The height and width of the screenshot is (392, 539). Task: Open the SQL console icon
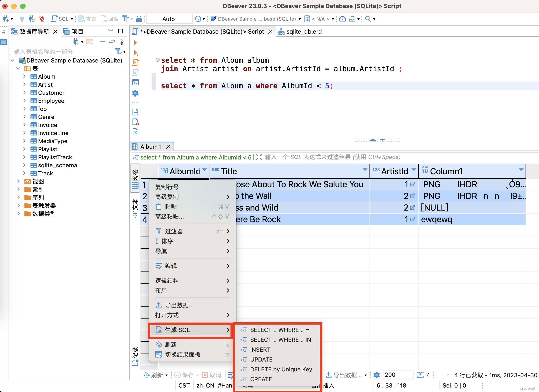pos(135,82)
